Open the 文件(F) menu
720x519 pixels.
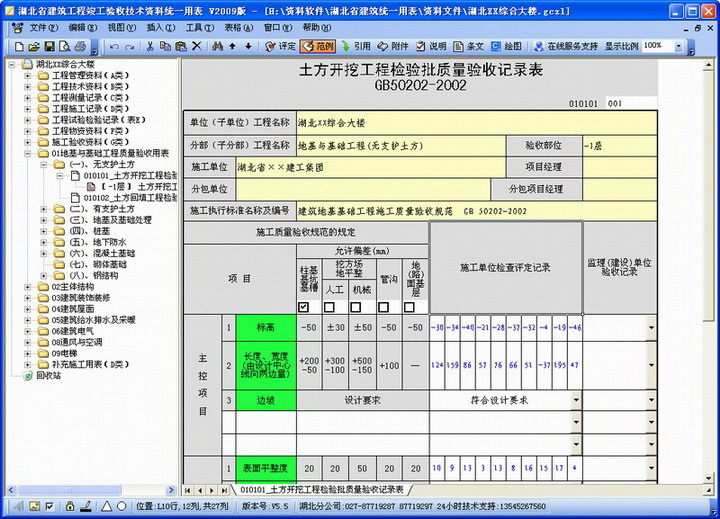pos(44,28)
